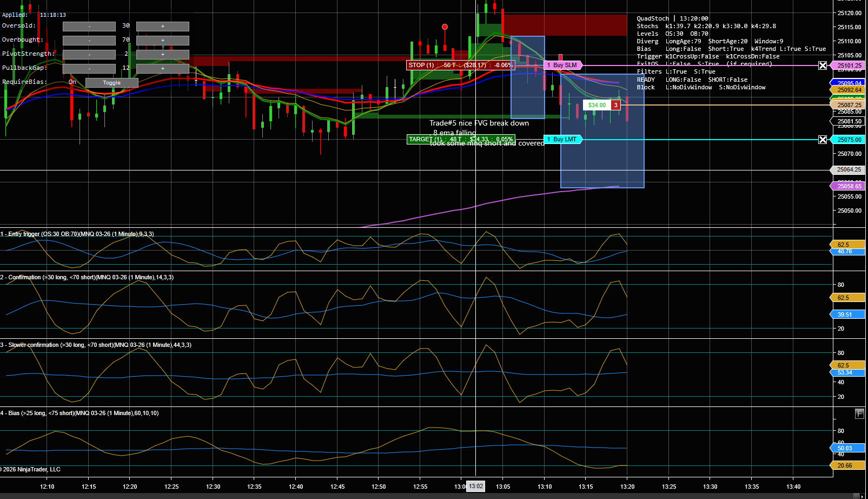Click the red dot marker above the candle
Image resolution: width=868 pixels, height=499 pixels.
pos(445,27)
